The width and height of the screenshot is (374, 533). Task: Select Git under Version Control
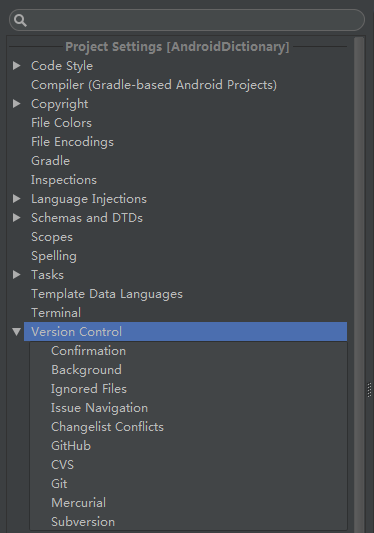[x=59, y=484]
